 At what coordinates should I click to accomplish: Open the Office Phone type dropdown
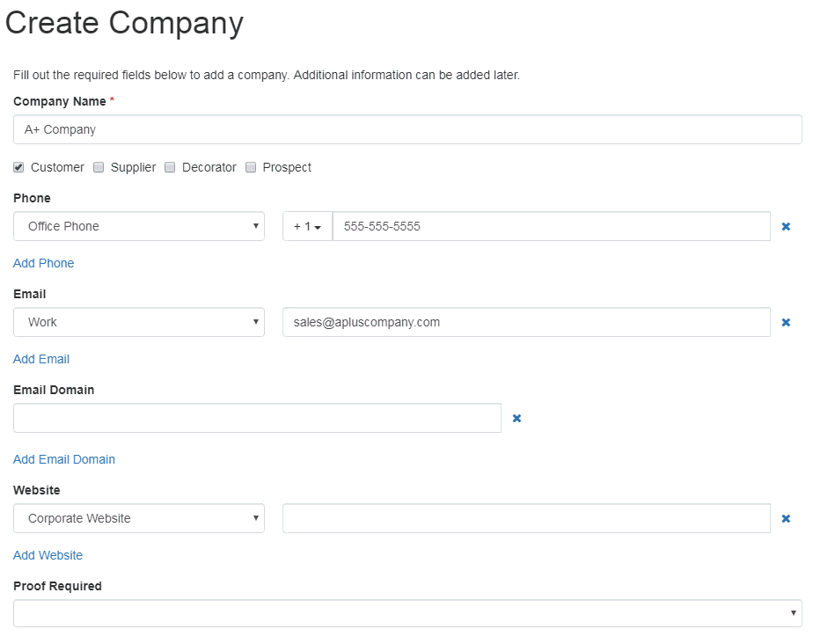tap(139, 226)
